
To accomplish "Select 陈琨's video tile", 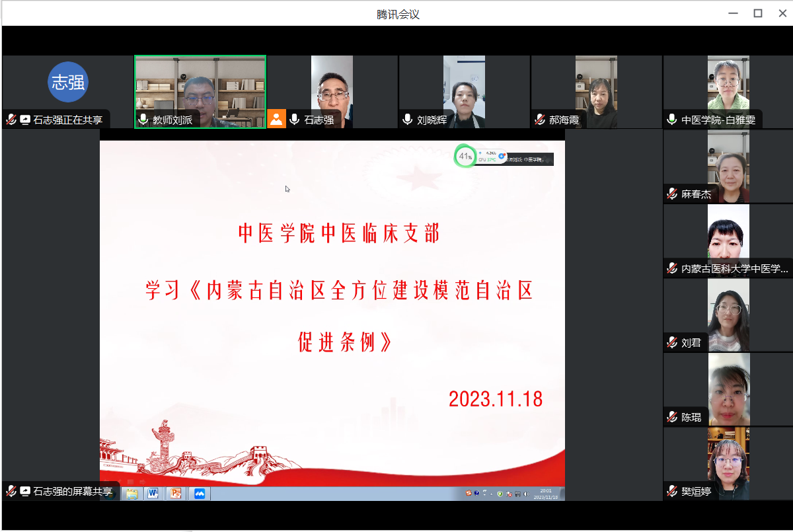I will 728,389.
